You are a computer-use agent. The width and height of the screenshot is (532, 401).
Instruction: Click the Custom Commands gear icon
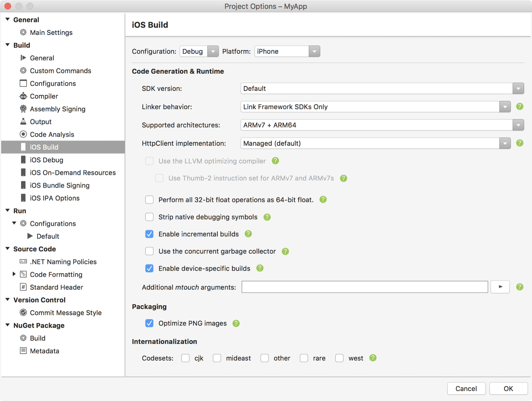tap(23, 70)
